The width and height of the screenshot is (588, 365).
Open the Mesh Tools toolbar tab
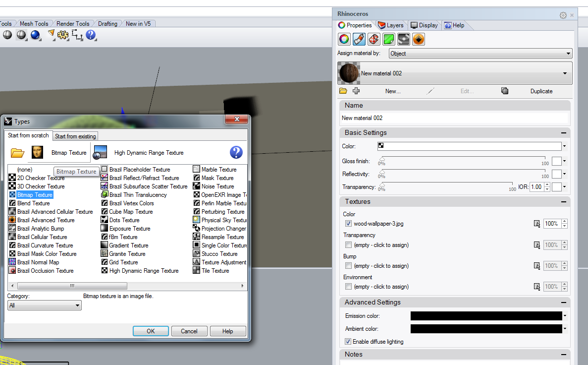pyautogui.click(x=34, y=24)
